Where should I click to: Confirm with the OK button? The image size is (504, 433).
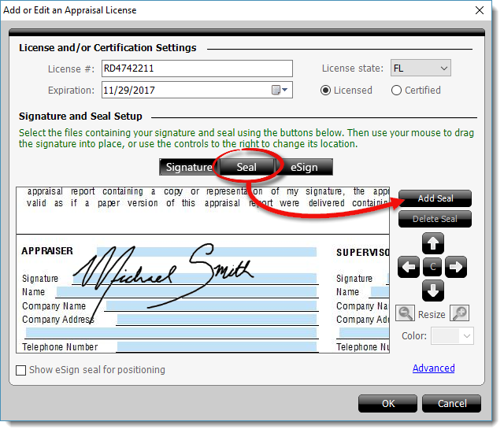(x=388, y=403)
